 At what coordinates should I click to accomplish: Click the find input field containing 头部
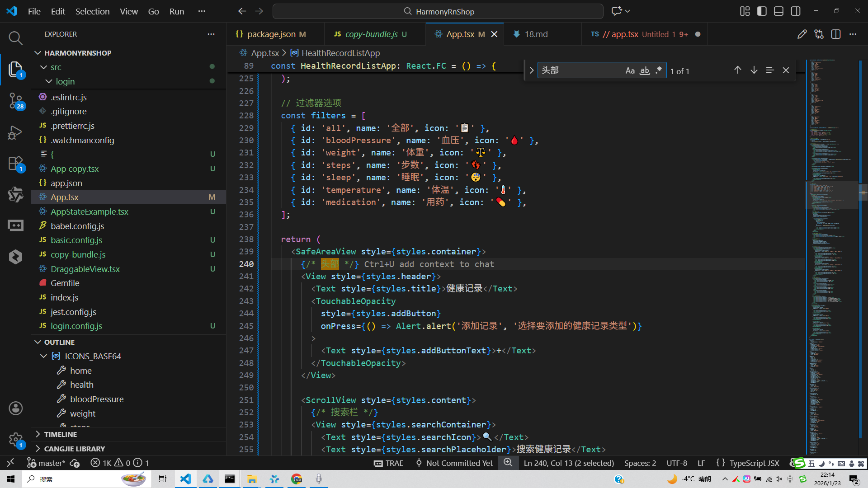[581, 70]
